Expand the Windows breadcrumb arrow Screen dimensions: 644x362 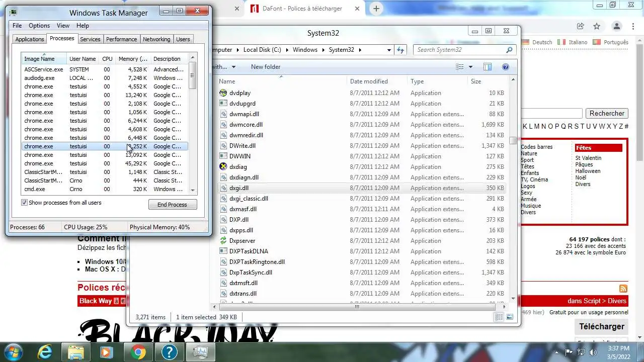324,50
